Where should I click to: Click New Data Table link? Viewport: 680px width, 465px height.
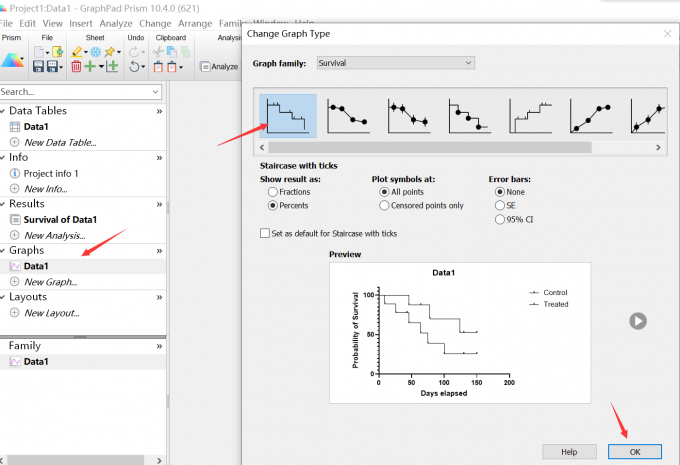(x=60, y=142)
